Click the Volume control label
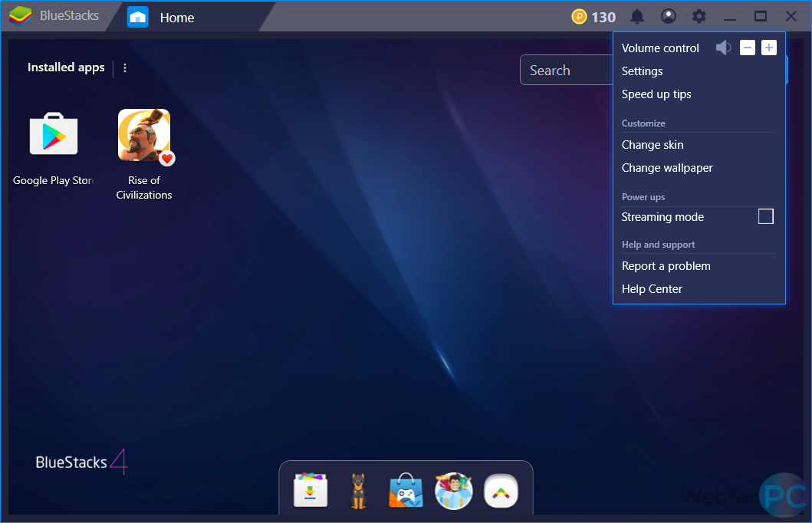Image resolution: width=812 pixels, height=523 pixels. (660, 48)
